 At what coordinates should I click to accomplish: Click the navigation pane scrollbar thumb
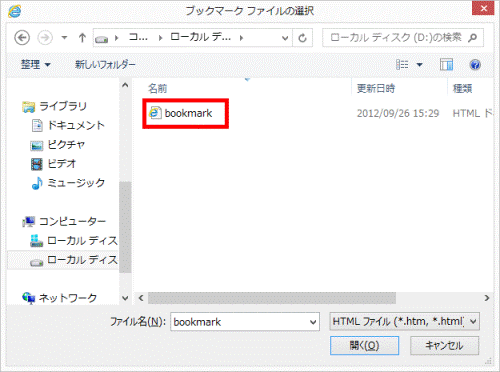pyautogui.click(x=125, y=227)
